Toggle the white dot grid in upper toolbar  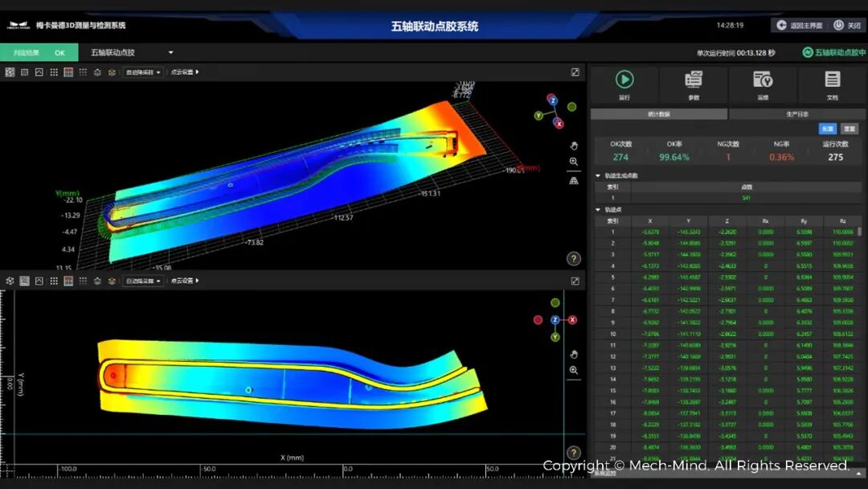54,72
